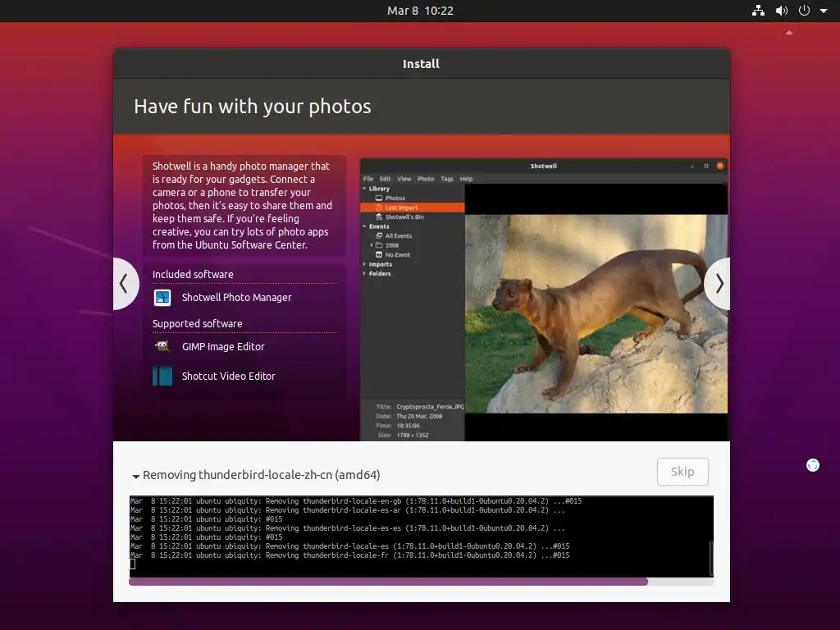Click the Removing thunderbird-locale-zh-cn status text
Viewport: 840px width, 630px height.
coord(262,475)
